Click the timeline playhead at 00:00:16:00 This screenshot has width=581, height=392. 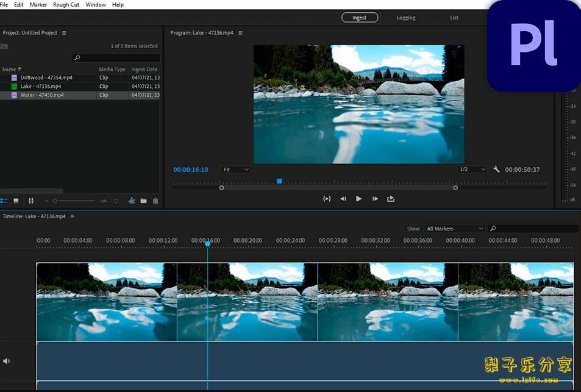pos(207,244)
